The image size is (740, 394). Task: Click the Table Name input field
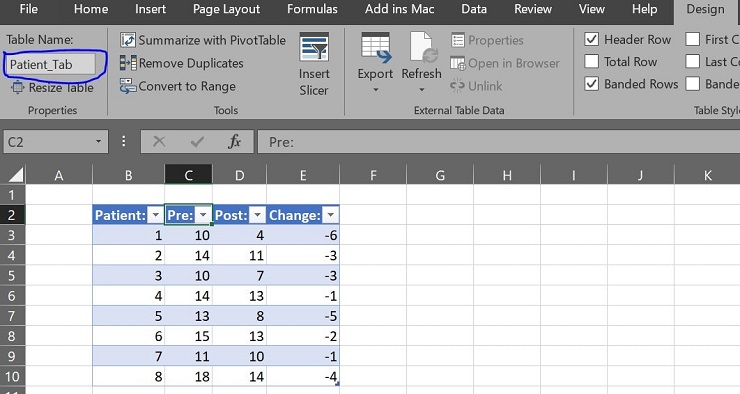(50, 64)
